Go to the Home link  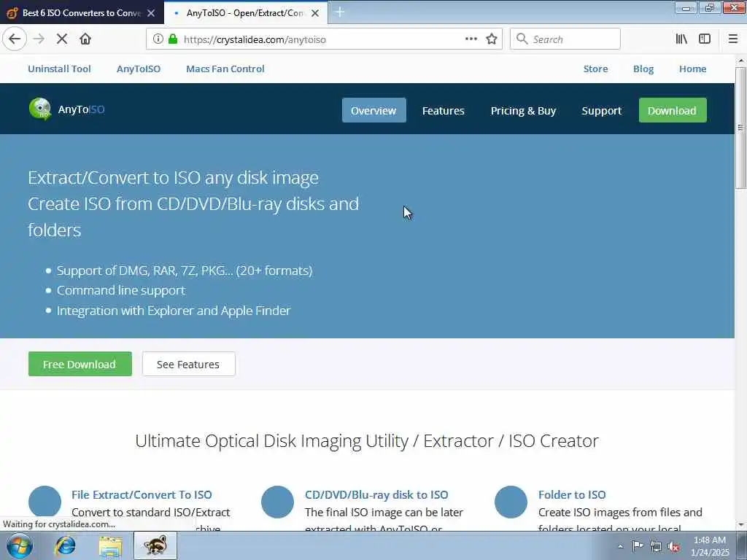(693, 69)
